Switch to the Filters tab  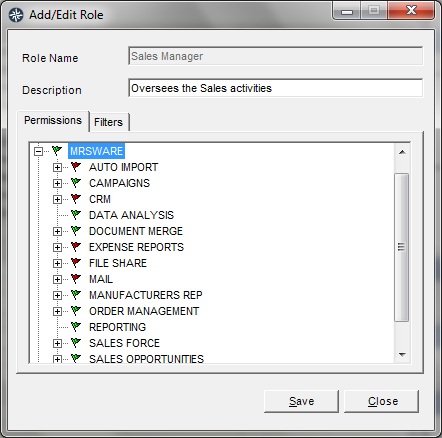coord(109,122)
